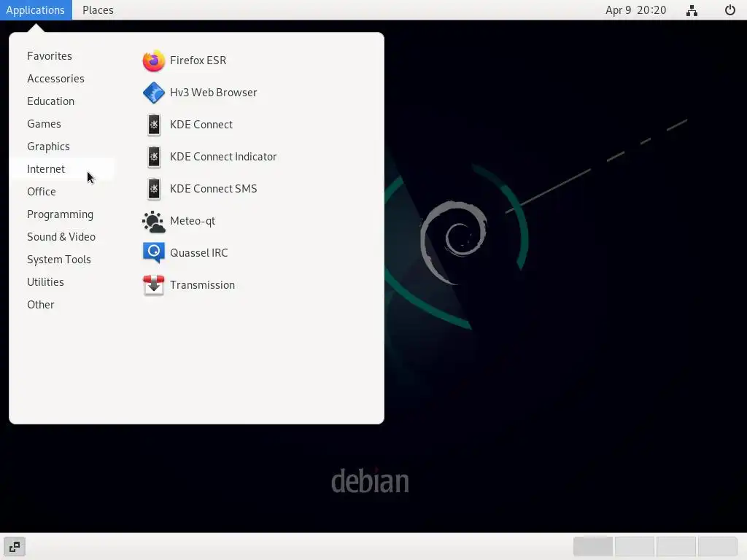Viewport: 747px width, 560px height.
Task: Select the Favorites category
Action: [x=50, y=55]
